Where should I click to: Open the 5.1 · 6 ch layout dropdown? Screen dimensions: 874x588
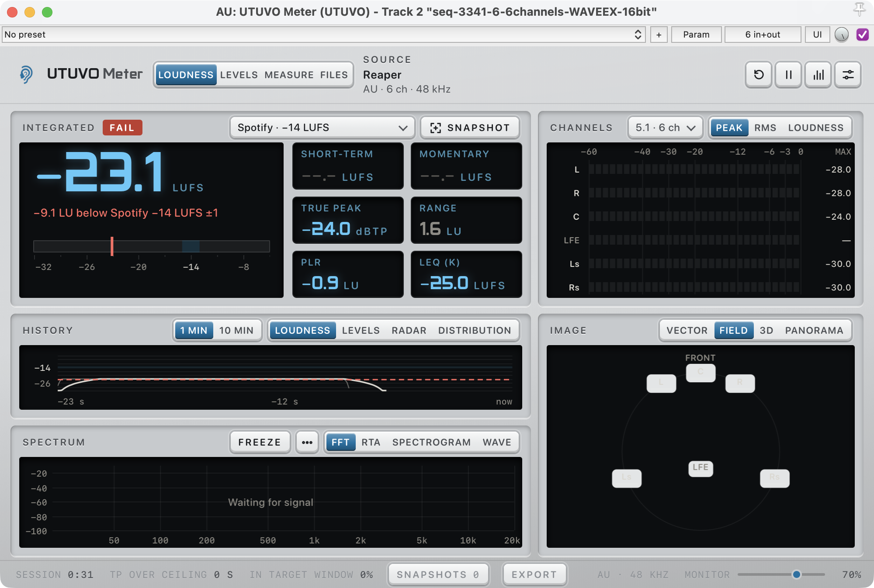(665, 128)
